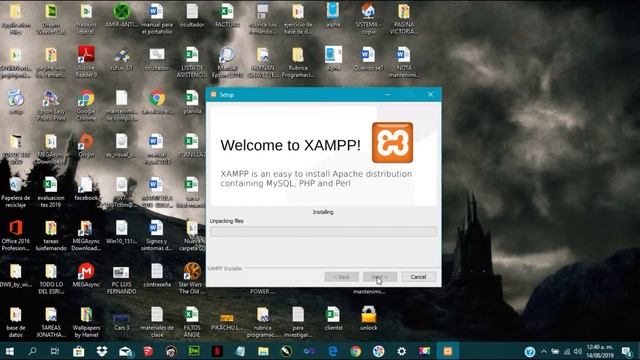Screen dimensions: 640x360
Task: Show hidden system tray icons
Action: coord(544,351)
